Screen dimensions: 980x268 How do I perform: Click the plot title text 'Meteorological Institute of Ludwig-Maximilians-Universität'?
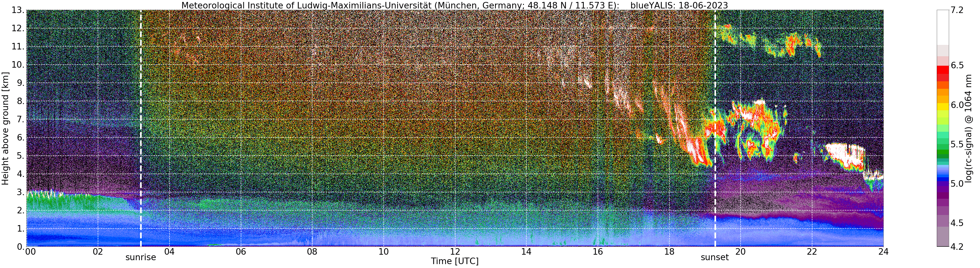(x=307, y=5)
